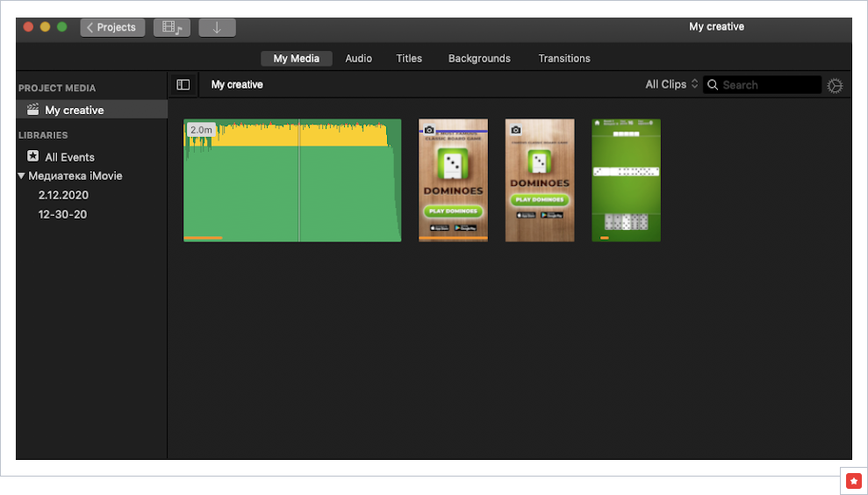
Task: Switch to the Audio tab
Action: [358, 59]
